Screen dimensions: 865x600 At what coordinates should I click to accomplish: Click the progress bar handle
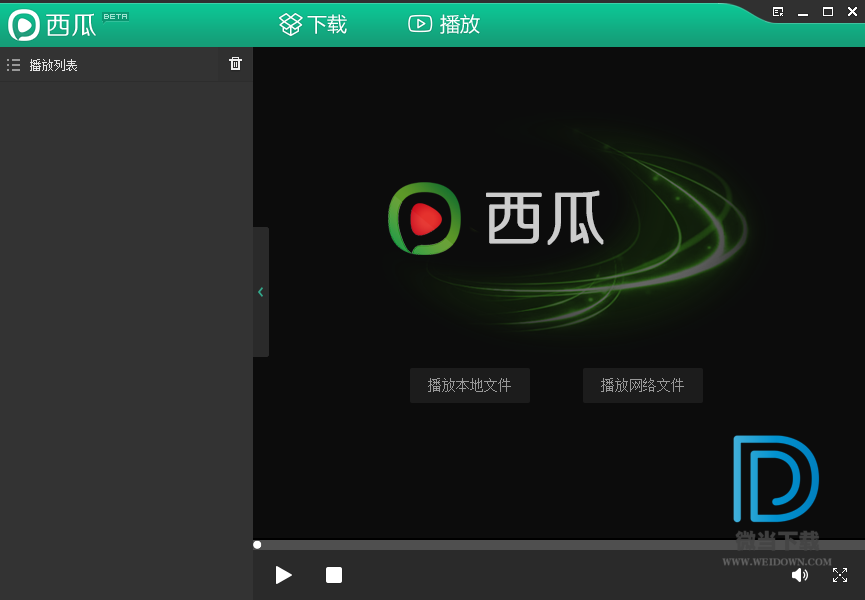click(x=257, y=545)
